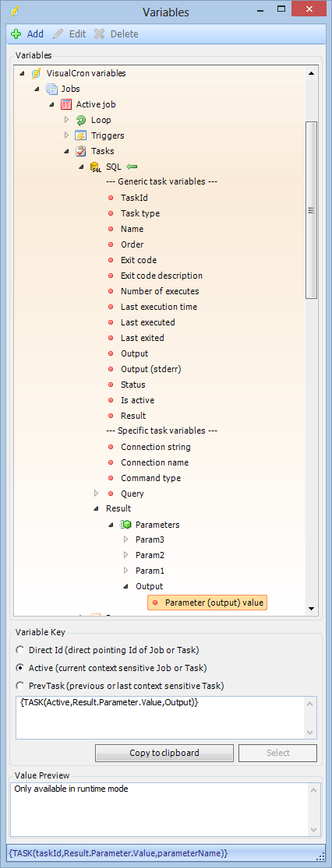The width and height of the screenshot is (332, 868).
Task: Expand the Loop tree node
Action: (67, 120)
